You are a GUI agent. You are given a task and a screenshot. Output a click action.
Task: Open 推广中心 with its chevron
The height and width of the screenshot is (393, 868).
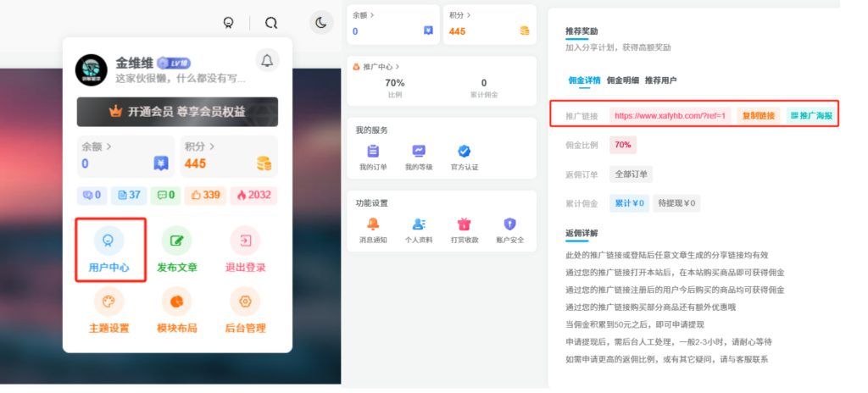pos(376,66)
